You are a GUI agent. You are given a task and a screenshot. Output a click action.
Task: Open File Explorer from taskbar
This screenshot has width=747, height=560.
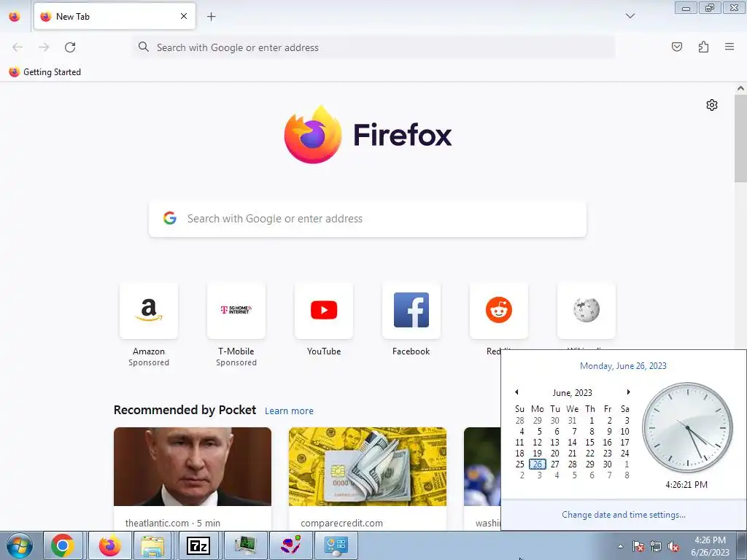click(x=152, y=545)
